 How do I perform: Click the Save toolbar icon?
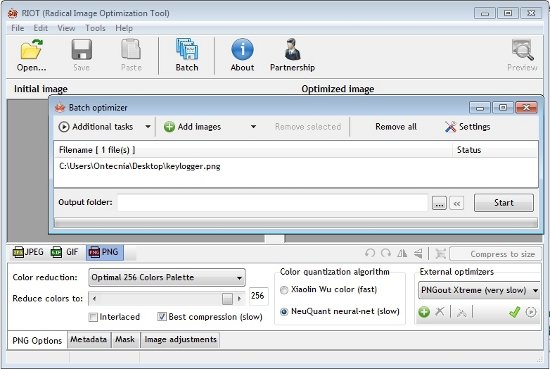(82, 49)
